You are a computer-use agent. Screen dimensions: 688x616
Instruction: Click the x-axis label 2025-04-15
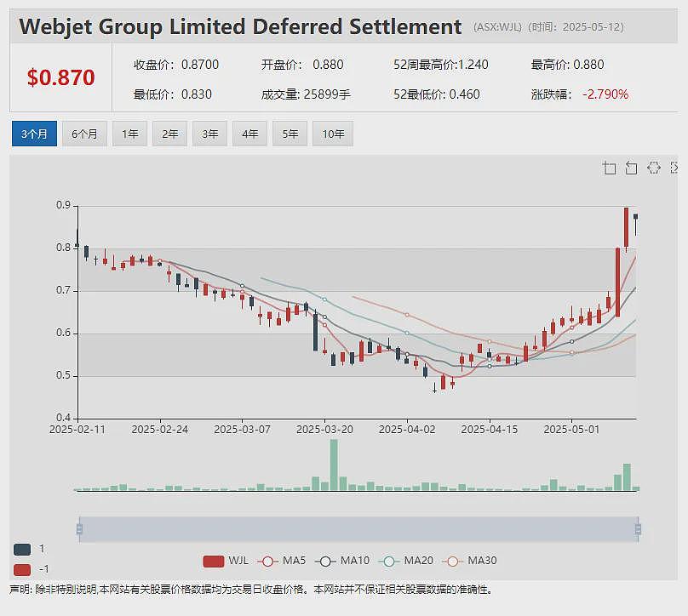point(490,429)
